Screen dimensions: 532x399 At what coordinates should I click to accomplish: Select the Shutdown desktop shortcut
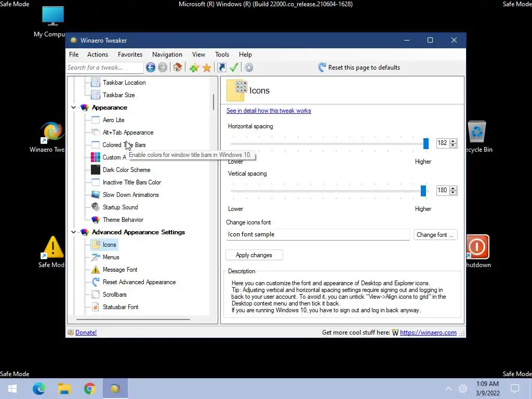tap(478, 251)
